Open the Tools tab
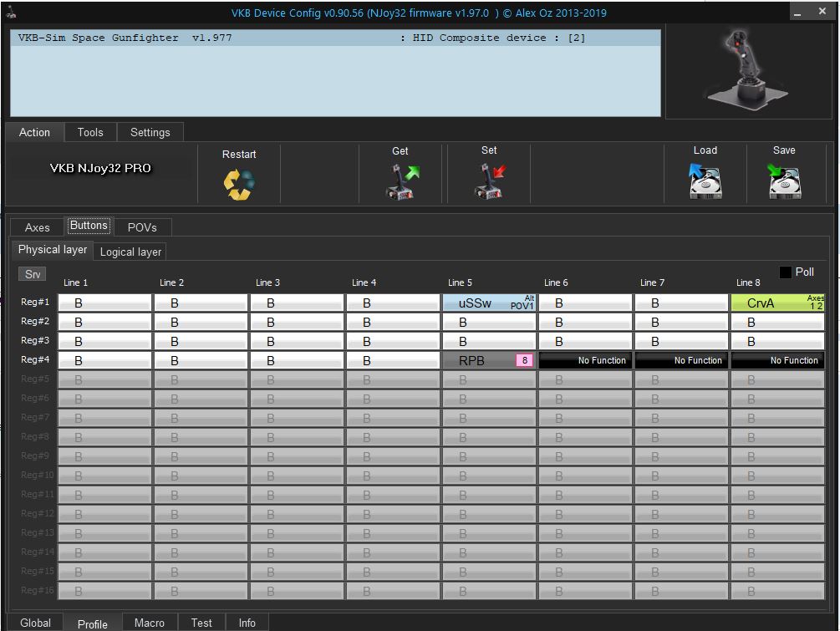 click(x=90, y=132)
